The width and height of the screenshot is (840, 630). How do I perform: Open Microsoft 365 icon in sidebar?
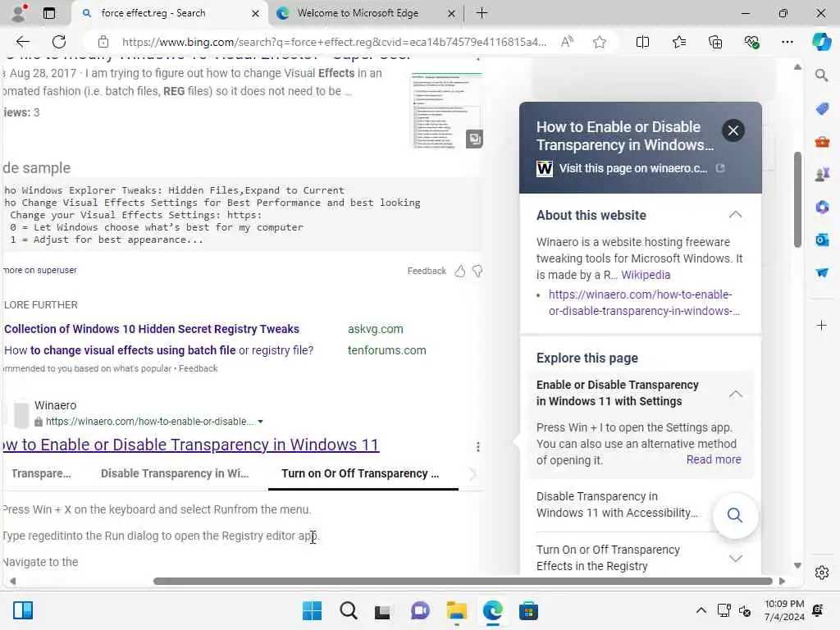[822, 207]
